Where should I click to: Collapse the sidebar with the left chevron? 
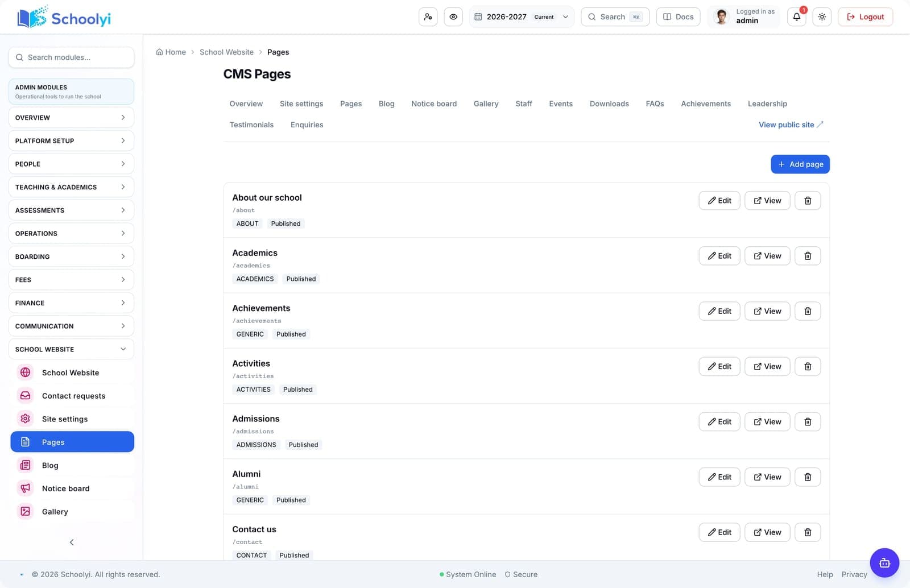click(x=72, y=542)
